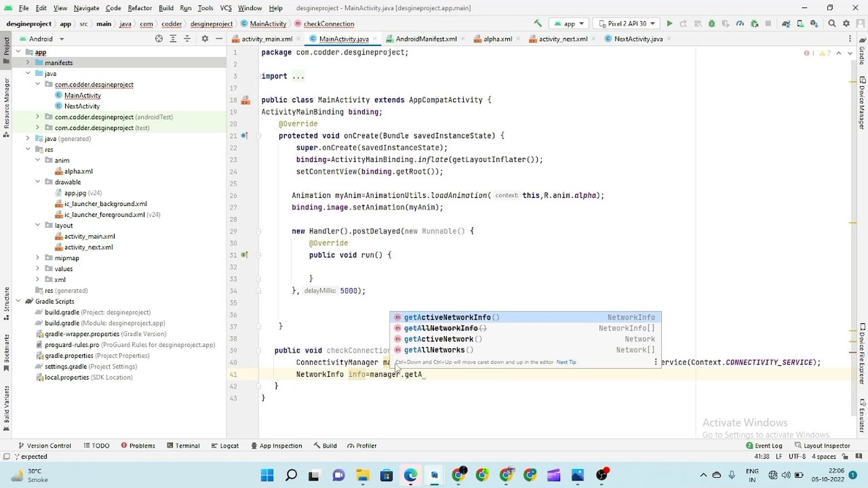This screenshot has height=488, width=868.
Task: Select getActiveNetwork() completion suggestion
Action: tap(443, 339)
